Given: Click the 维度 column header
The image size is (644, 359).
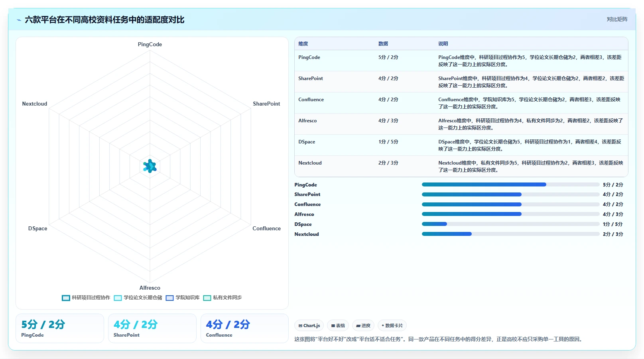Looking at the screenshot, I should (303, 44).
